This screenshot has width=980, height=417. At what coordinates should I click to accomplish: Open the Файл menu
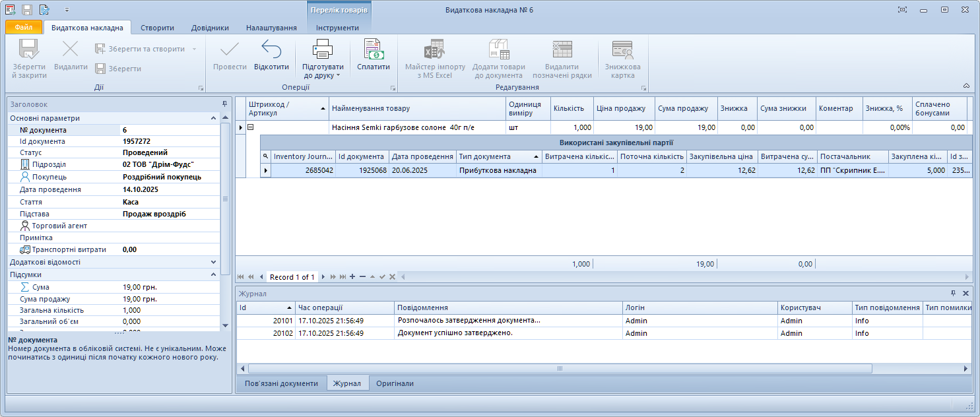(24, 28)
